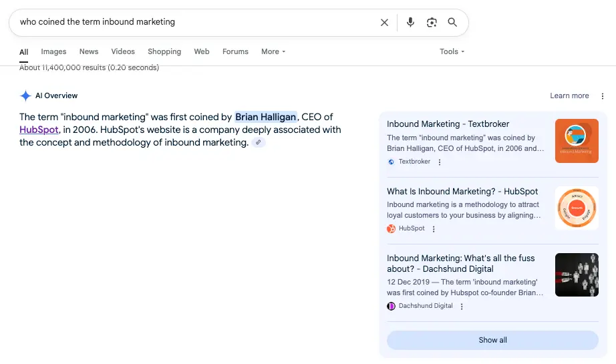Screen dimensions: 616x364
Task: Open Textbroker source options three-dot menu
Action: click(440, 162)
